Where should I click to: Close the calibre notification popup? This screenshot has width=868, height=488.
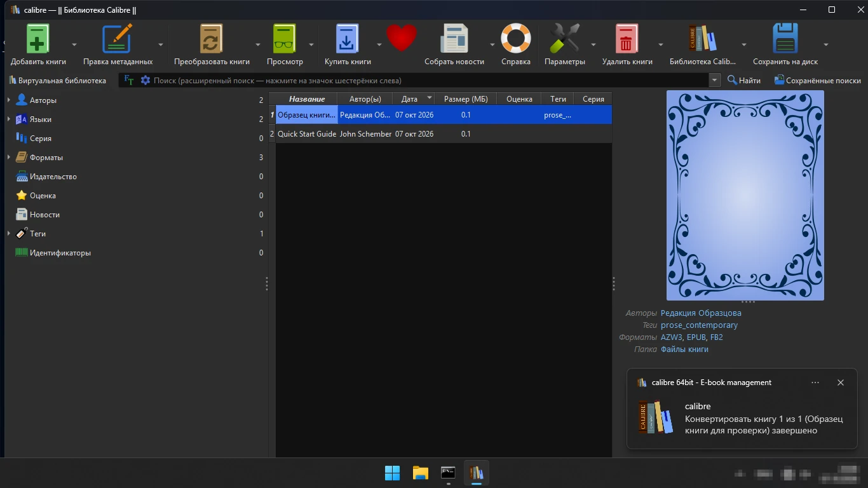tap(841, 383)
